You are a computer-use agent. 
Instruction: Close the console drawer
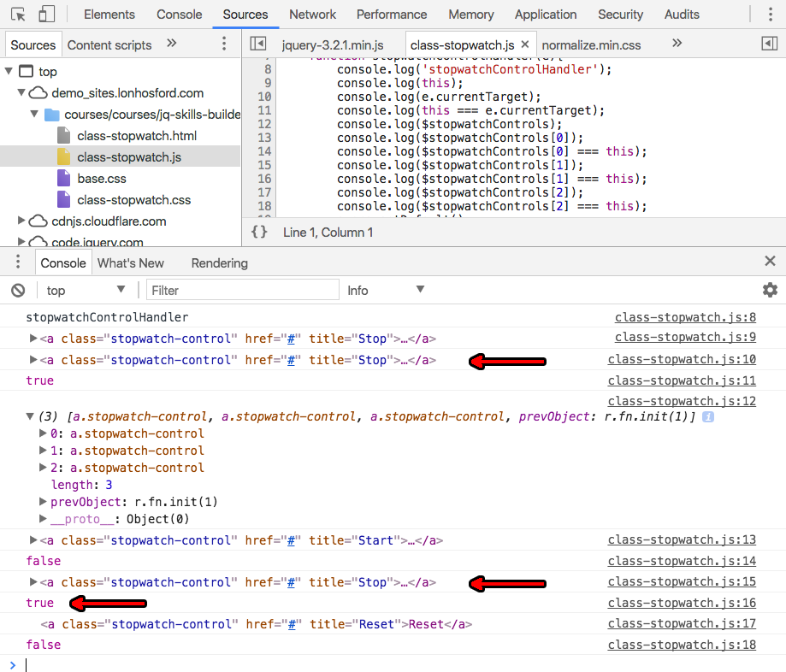click(x=771, y=261)
